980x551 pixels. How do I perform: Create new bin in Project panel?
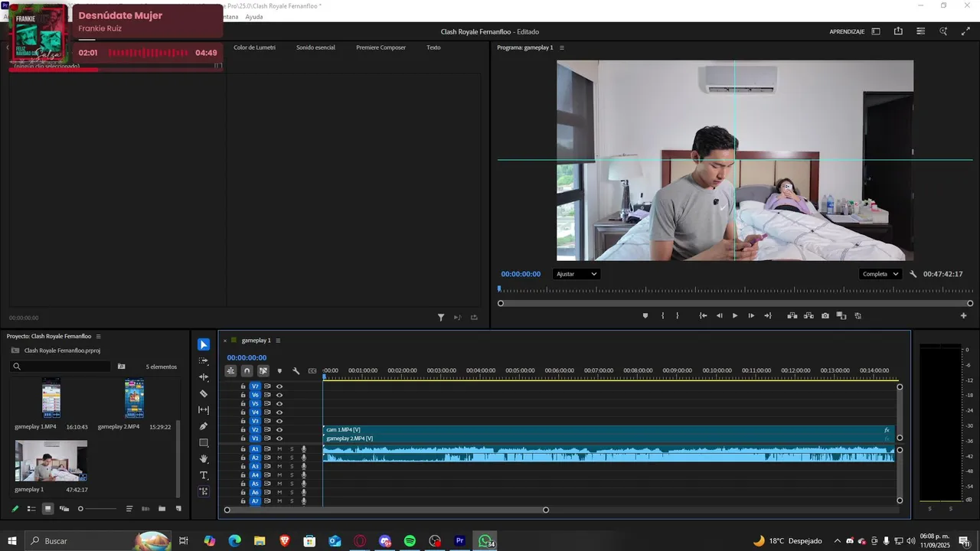coord(162,509)
